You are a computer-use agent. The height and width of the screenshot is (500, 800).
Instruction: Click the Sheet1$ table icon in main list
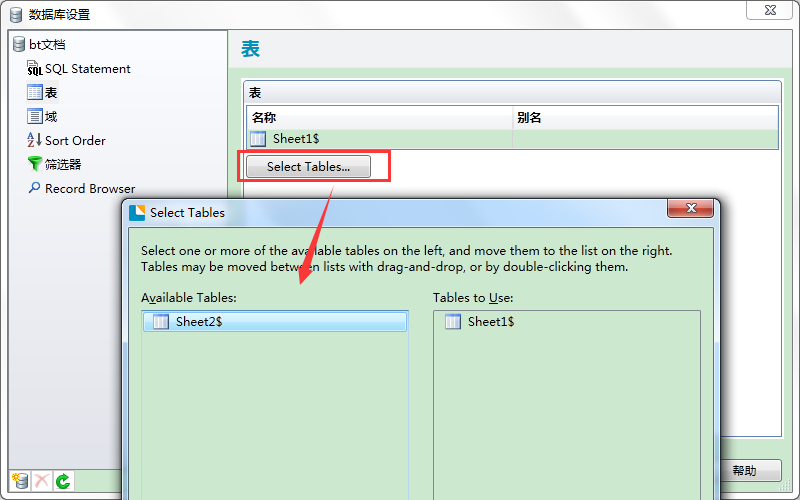258,139
